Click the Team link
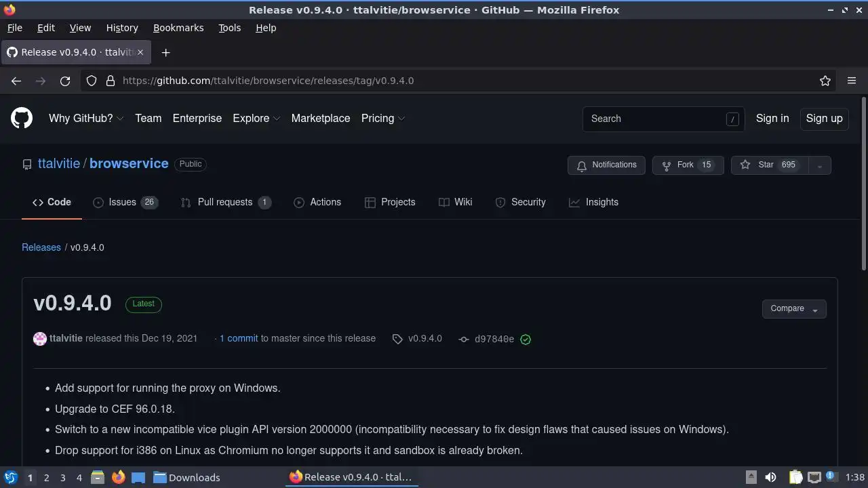 click(x=148, y=118)
